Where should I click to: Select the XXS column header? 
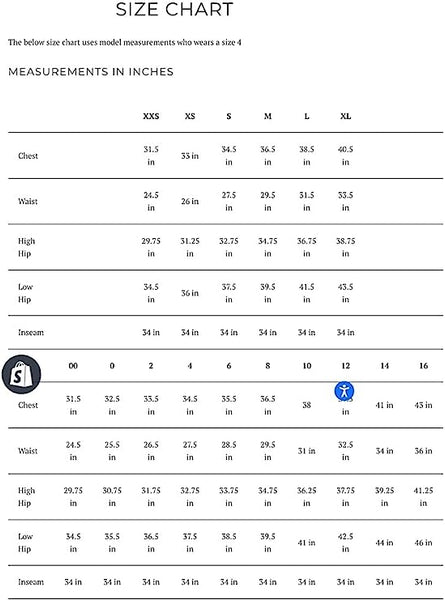pos(151,116)
